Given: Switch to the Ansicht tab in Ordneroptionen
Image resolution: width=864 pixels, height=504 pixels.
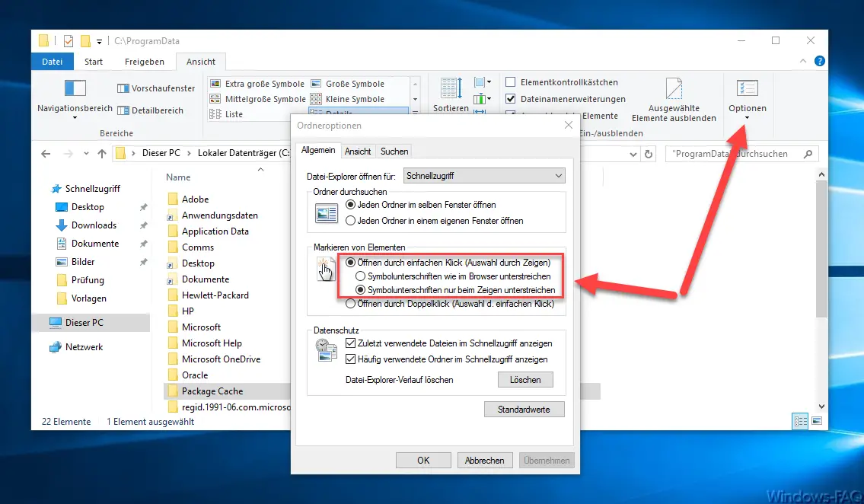Looking at the screenshot, I should [x=358, y=151].
